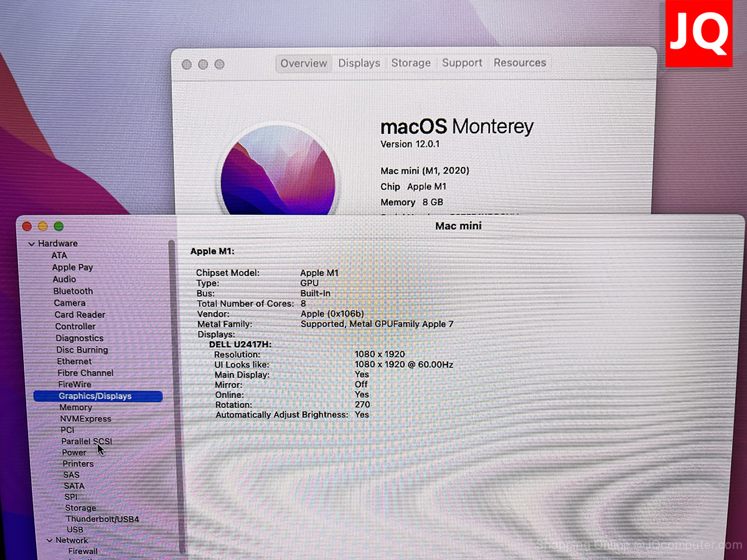Select NVMExpress in the sidebar

86,419
